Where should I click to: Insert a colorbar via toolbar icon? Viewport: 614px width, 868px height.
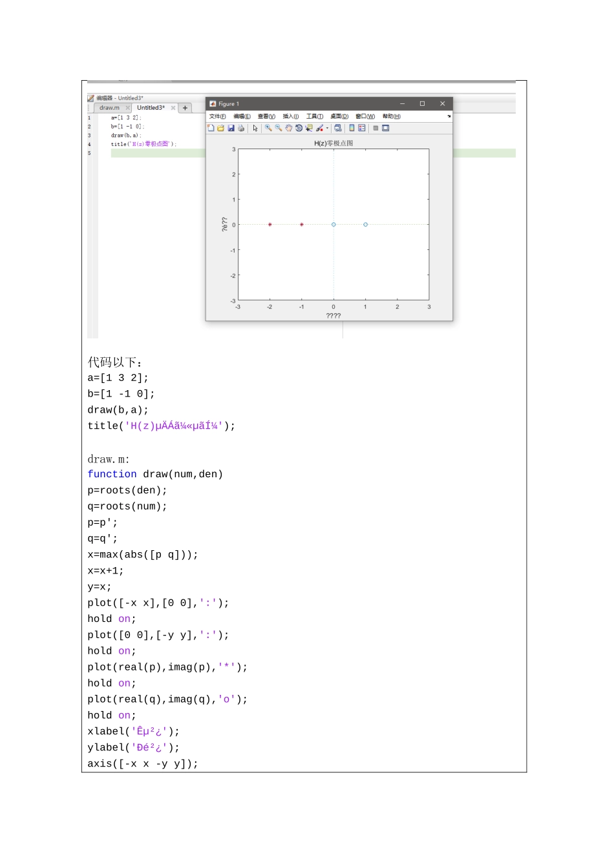pyautogui.click(x=352, y=128)
